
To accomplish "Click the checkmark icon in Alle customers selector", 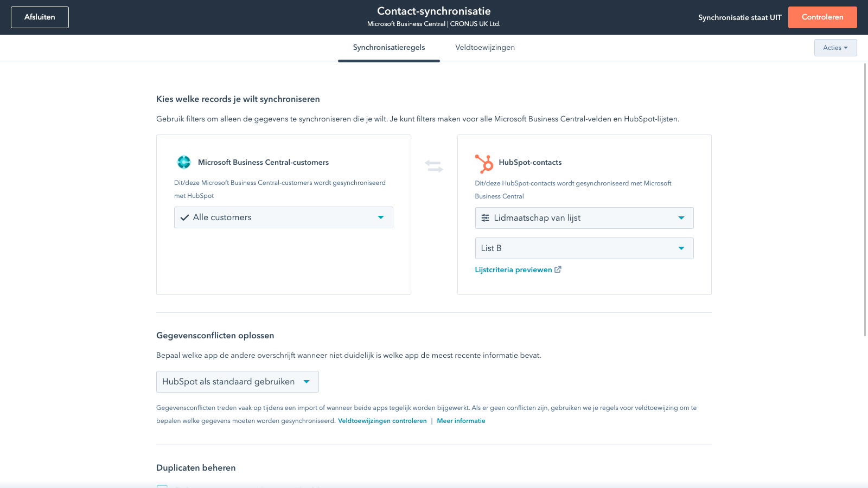I will (184, 217).
